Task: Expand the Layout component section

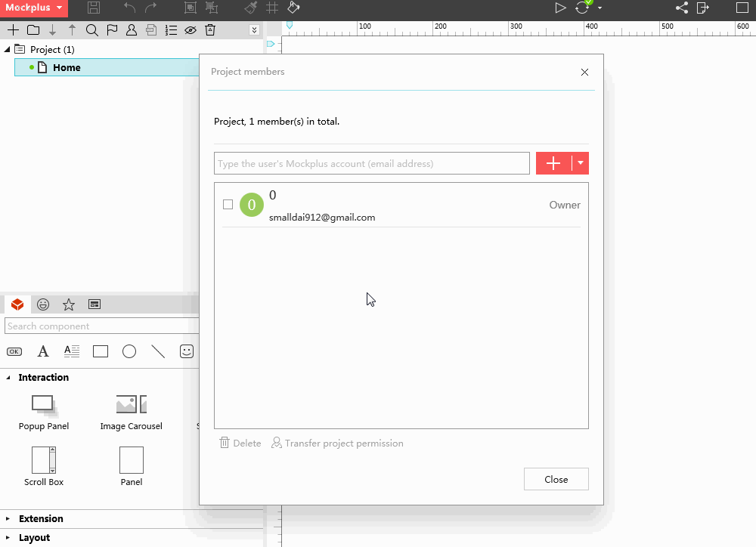Action: tap(8, 537)
